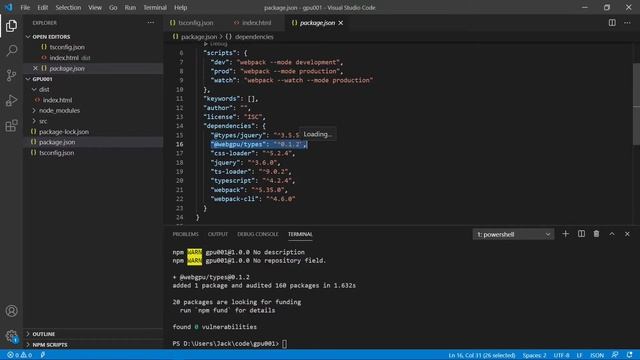Open package-lock.json in file tree
Image resolution: width=640 pixels, height=360 pixels.
coord(94,132)
